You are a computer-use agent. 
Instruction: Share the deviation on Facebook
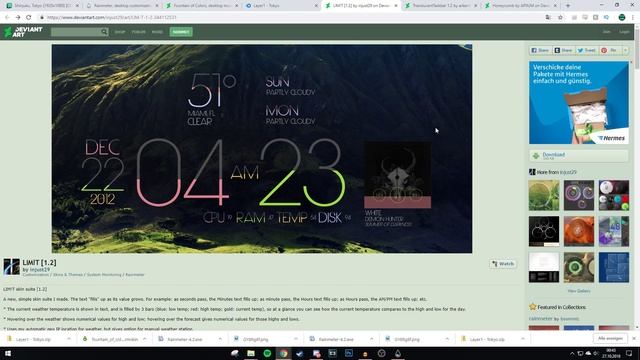540,50
